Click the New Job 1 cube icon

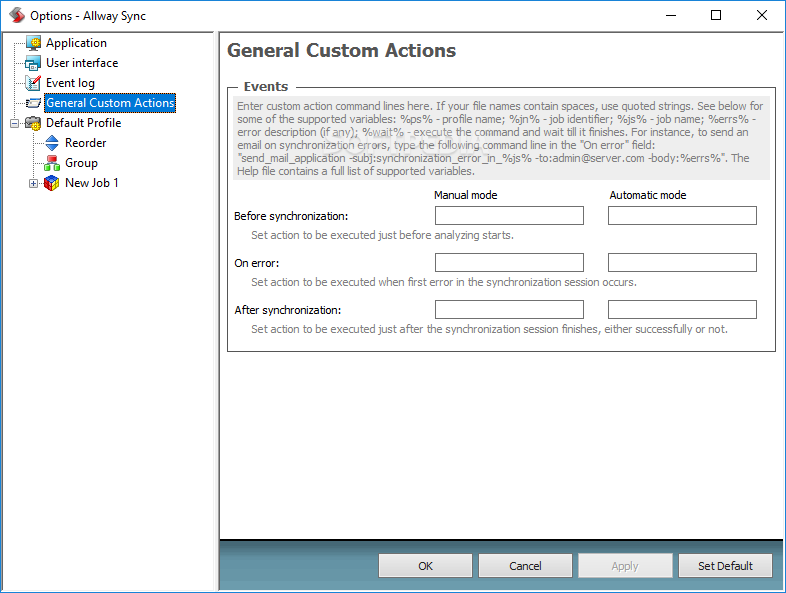click(x=52, y=183)
